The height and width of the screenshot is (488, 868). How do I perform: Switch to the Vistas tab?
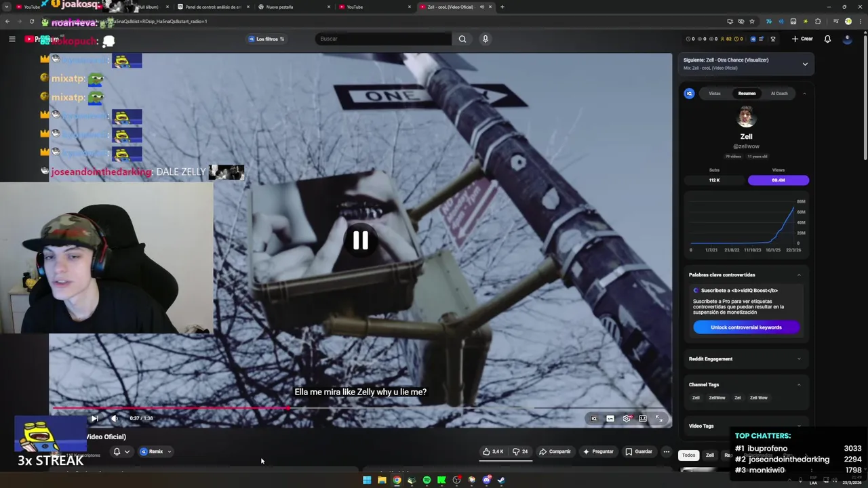715,94
